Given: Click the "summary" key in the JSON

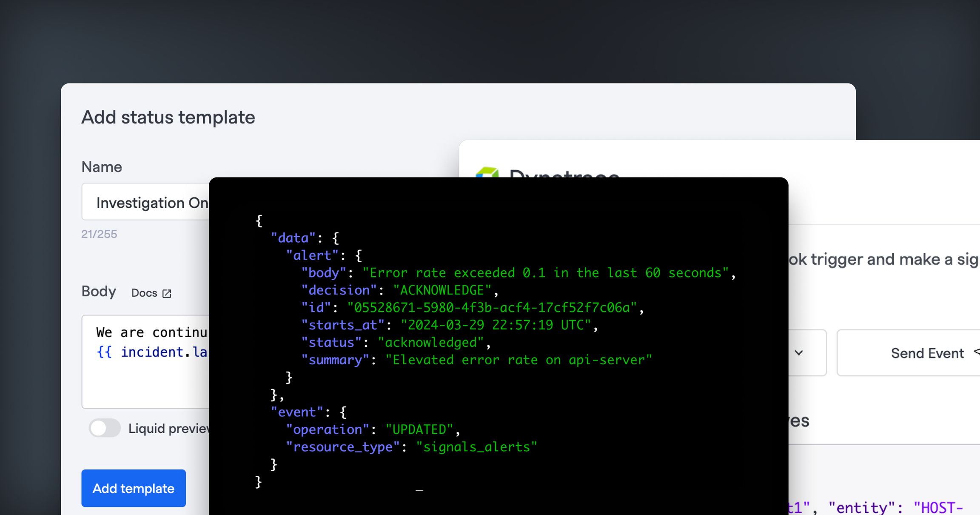Looking at the screenshot, I should pyautogui.click(x=335, y=360).
